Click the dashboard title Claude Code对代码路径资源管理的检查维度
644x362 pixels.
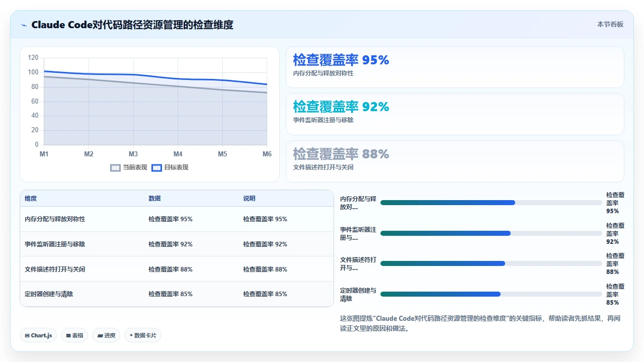click(132, 25)
